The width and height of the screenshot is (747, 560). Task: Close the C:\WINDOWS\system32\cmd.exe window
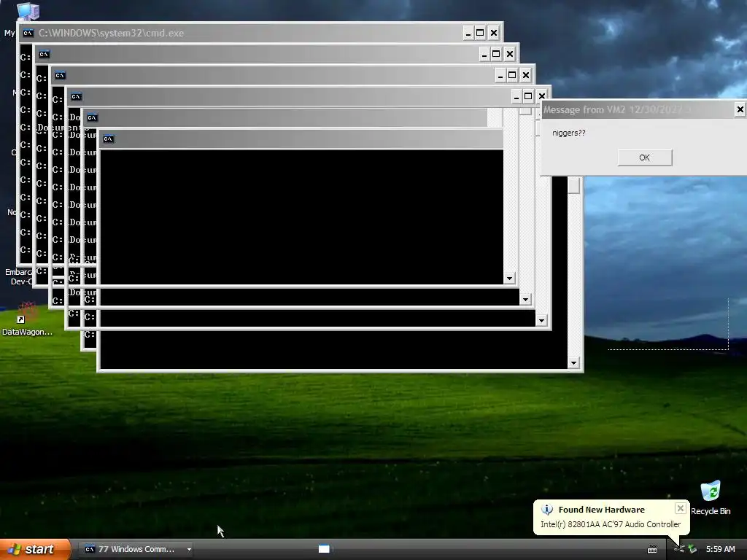pyautogui.click(x=494, y=33)
